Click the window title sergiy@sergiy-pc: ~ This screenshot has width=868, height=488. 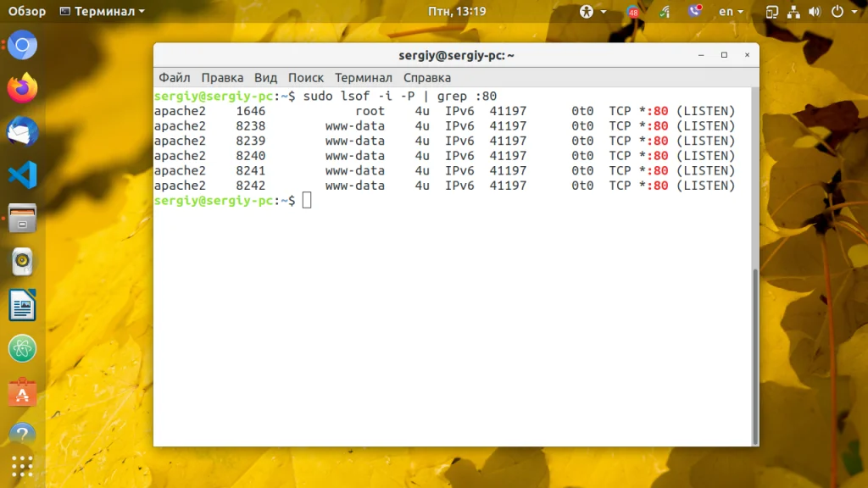tap(456, 55)
